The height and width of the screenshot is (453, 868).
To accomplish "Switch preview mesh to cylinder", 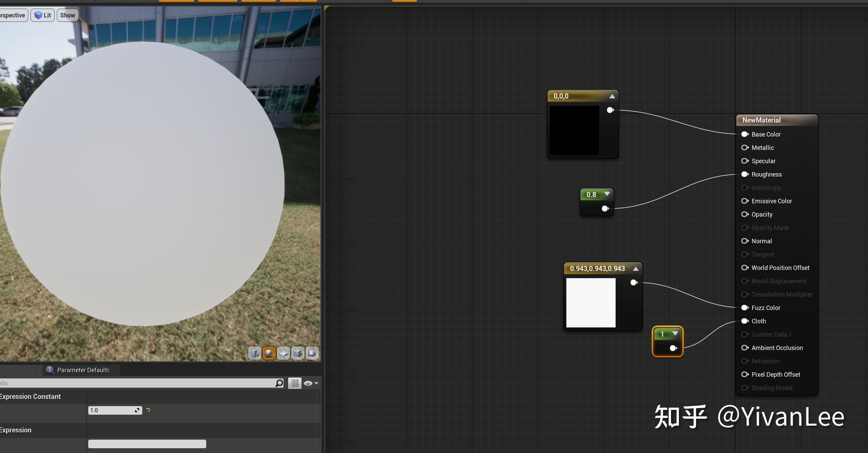I will [254, 353].
